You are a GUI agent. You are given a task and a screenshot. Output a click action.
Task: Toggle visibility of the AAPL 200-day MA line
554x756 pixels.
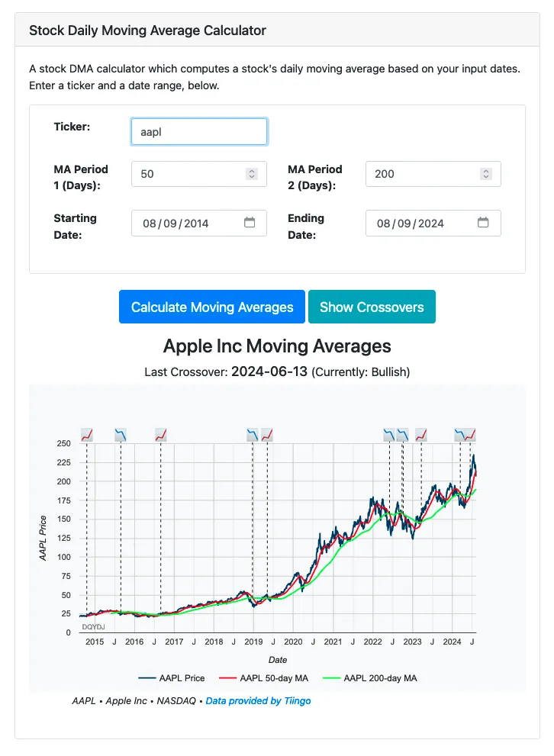click(x=378, y=677)
